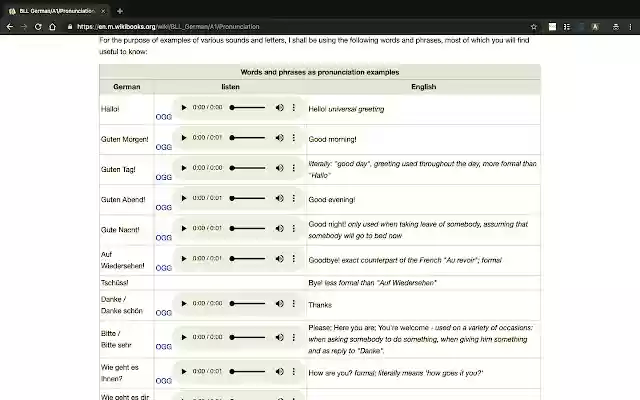Open a new browser tab
640x400 pixels.
coord(120,11)
